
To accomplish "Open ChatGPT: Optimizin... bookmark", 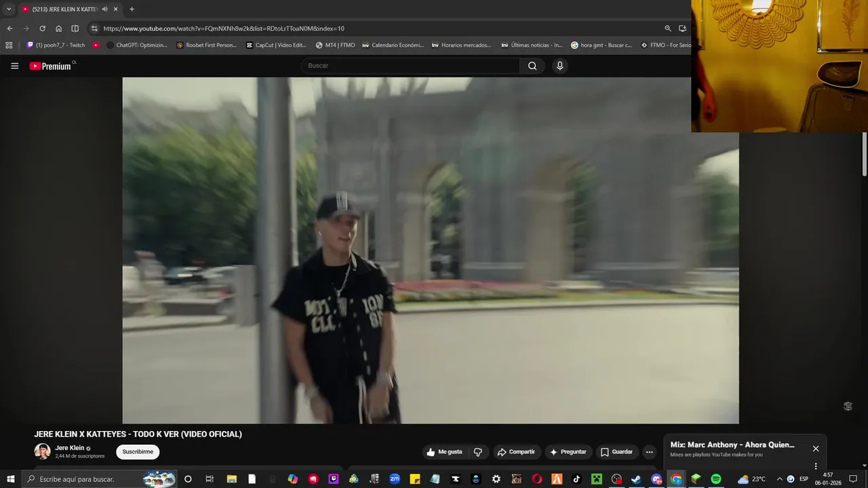I will [137, 45].
